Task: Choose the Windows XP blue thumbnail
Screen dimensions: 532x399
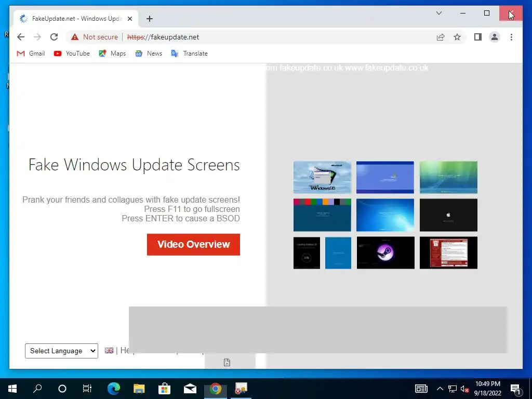Action: point(385,177)
